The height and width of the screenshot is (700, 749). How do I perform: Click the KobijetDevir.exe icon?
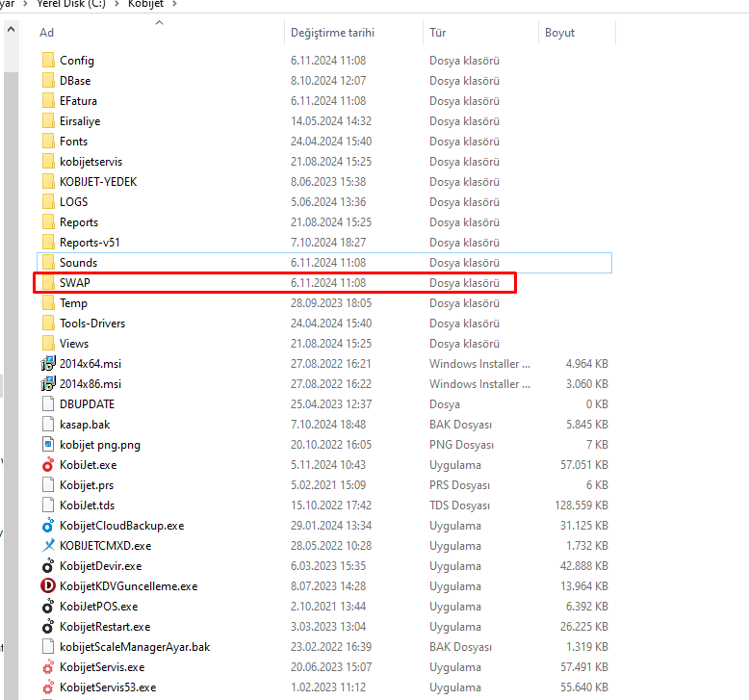click(48, 566)
